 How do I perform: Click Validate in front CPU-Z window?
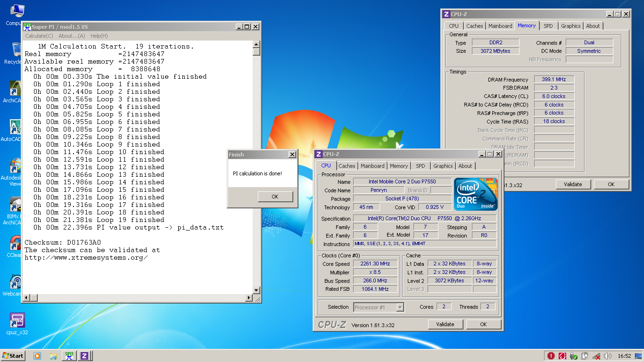(446, 324)
